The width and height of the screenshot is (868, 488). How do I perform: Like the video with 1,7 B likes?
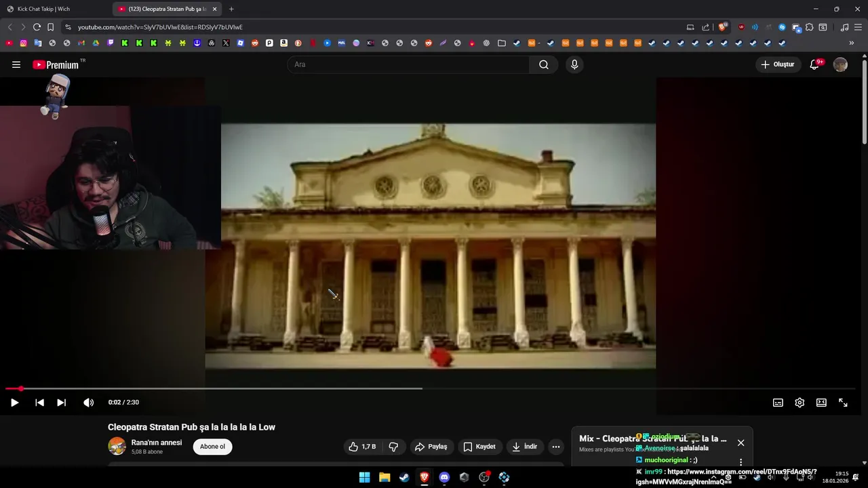(x=363, y=447)
